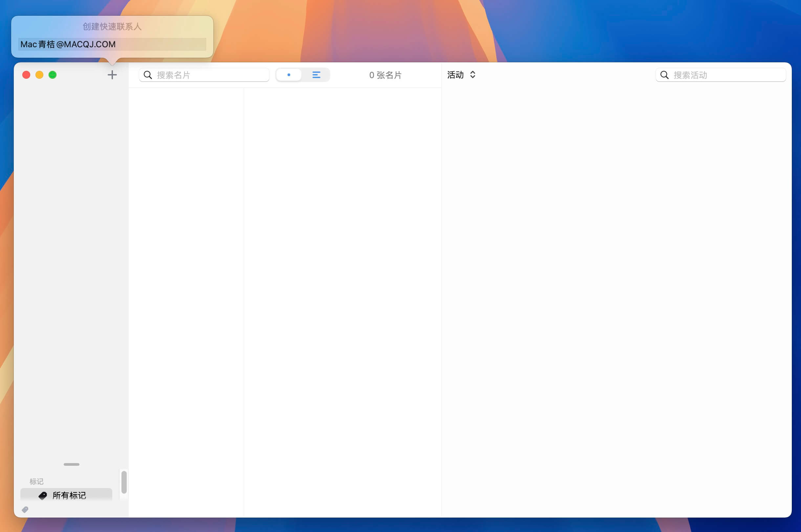Click the magnifier icon in 搜索名片 field
Viewport: 801px width, 532px height.
pyautogui.click(x=148, y=75)
